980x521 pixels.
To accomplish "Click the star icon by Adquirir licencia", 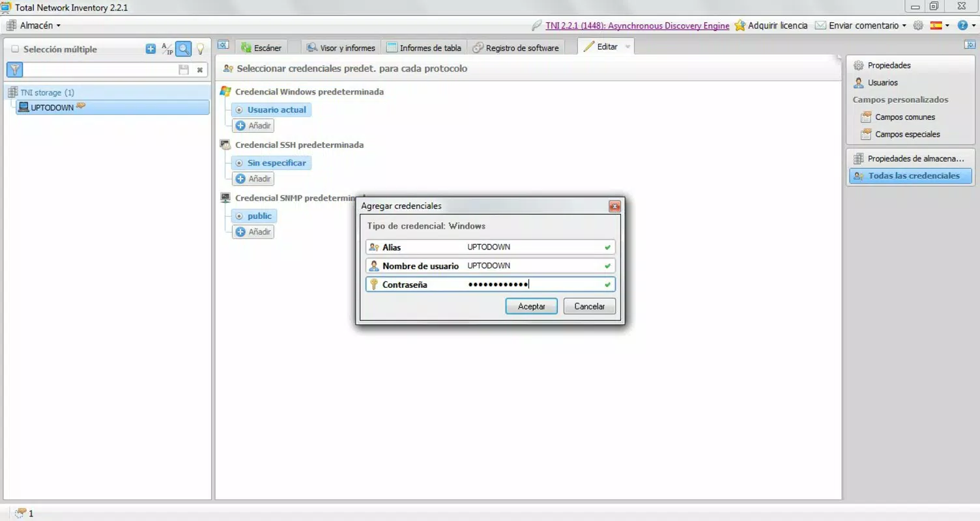I will click(x=740, y=25).
